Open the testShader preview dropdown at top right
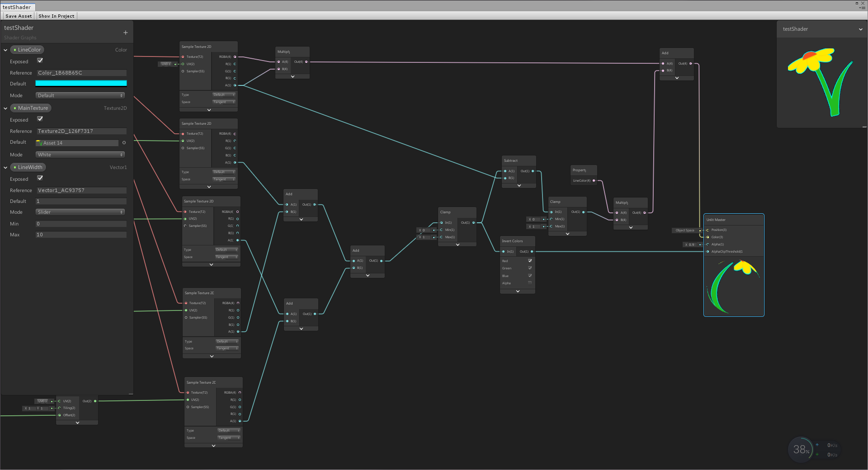 [860, 28]
